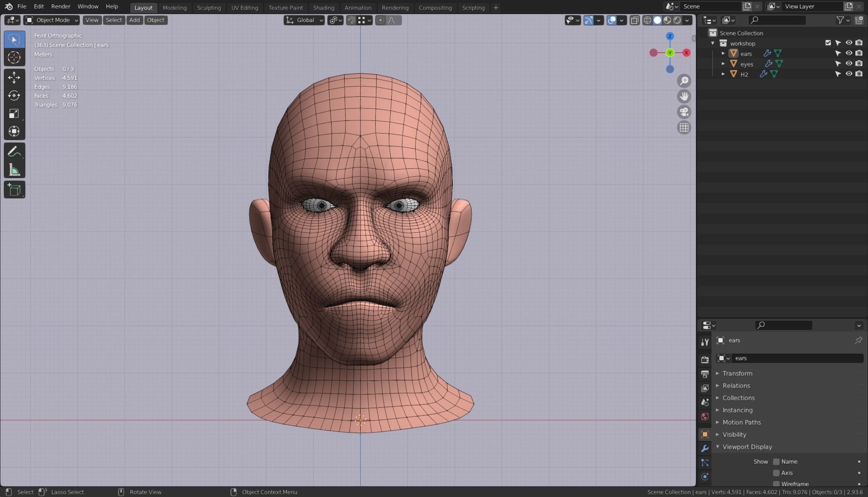The width and height of the screenshot is (868, 497).
Task: Expand the ears object in outliner
Action: pos(723,53)
